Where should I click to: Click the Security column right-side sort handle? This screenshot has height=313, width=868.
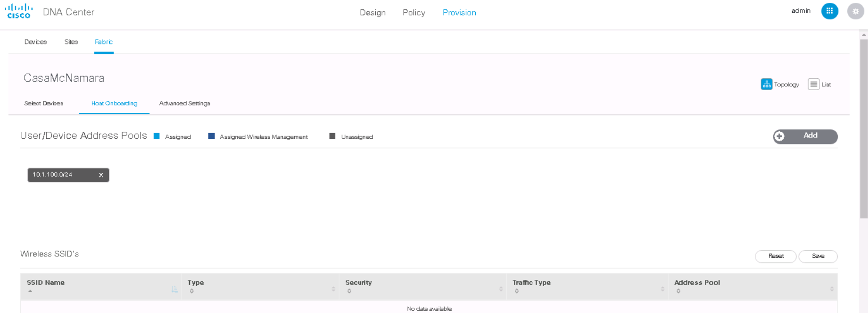[x=501, y=289]
